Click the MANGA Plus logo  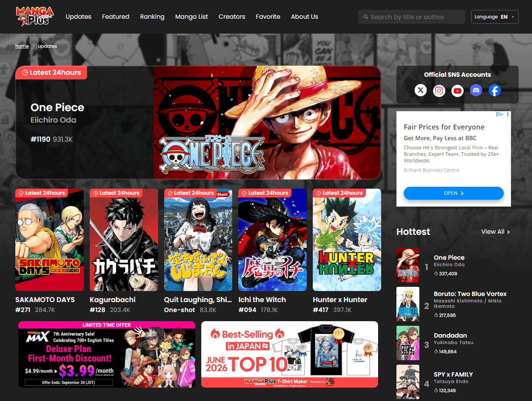click(35, 16)
